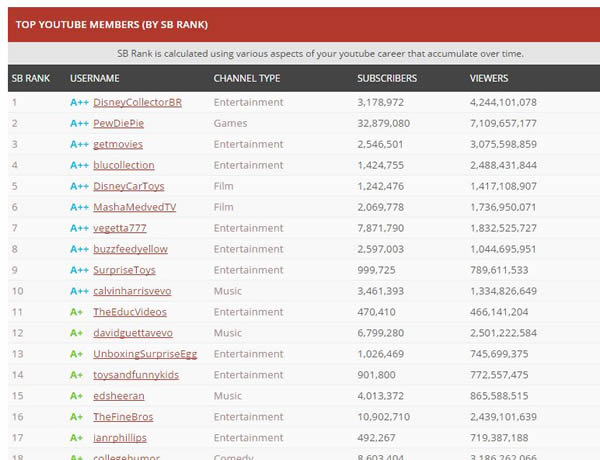Select the VIEWERS column header
The width and height of the screenshot is (600, 460).
489,78
